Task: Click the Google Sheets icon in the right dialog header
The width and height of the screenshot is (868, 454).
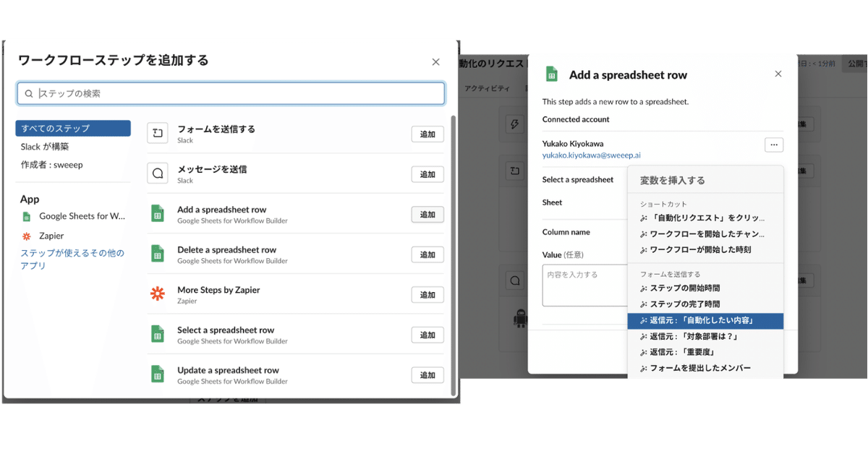Action: (551, 74)
